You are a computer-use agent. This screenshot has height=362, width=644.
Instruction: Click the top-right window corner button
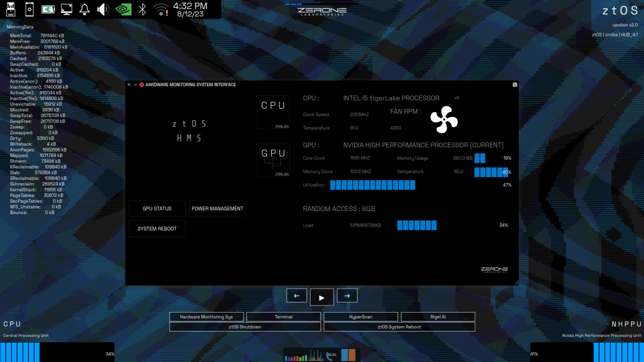click(x=514, y=85)
